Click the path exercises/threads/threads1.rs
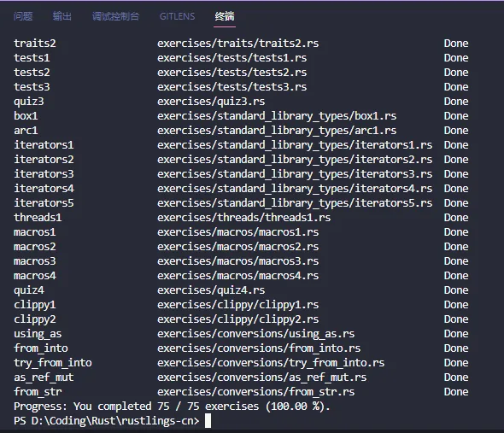 tap(243, 217)
